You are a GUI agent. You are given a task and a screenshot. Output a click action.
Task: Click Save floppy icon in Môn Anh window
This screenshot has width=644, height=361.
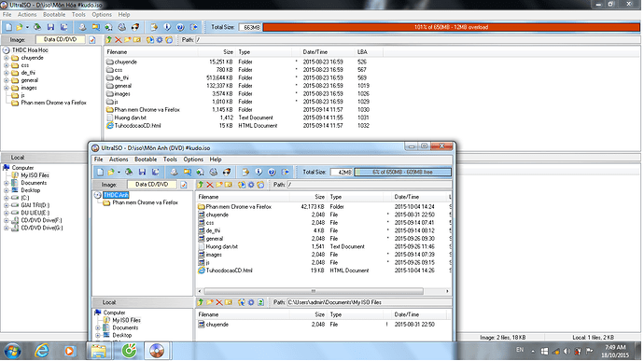(x=142, y=172)
